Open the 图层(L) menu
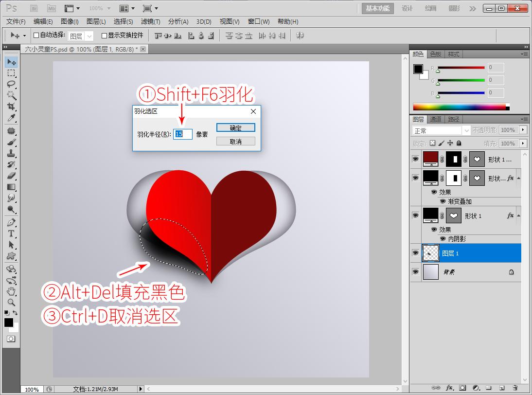This screenshot has width=532, height=395. click(x=96, y=22)
